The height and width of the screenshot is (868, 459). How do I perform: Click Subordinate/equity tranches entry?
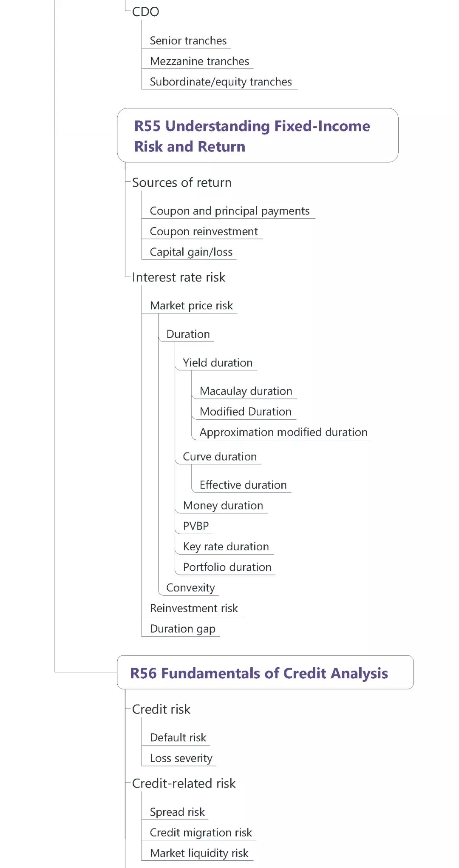[x=221, y=82]
